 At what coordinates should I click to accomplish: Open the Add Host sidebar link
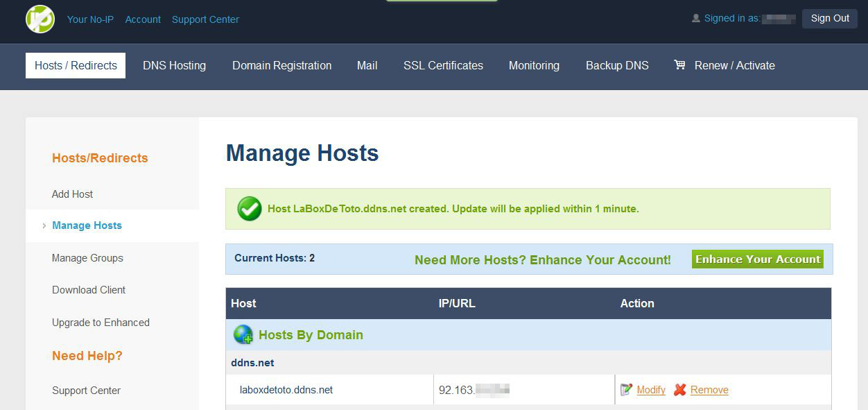tap(72, 194)
